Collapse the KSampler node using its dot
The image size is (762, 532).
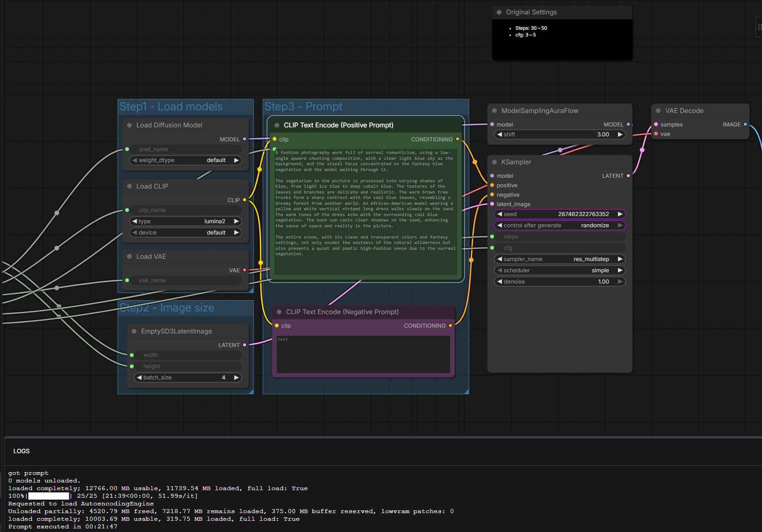click(x=494, y=162)
